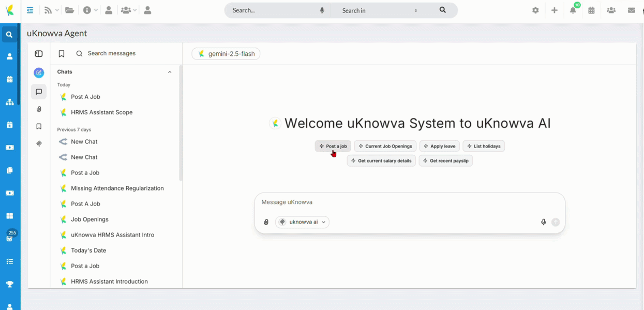Click the send arrow button
The image size is (644, 310).
coord(556,222)
